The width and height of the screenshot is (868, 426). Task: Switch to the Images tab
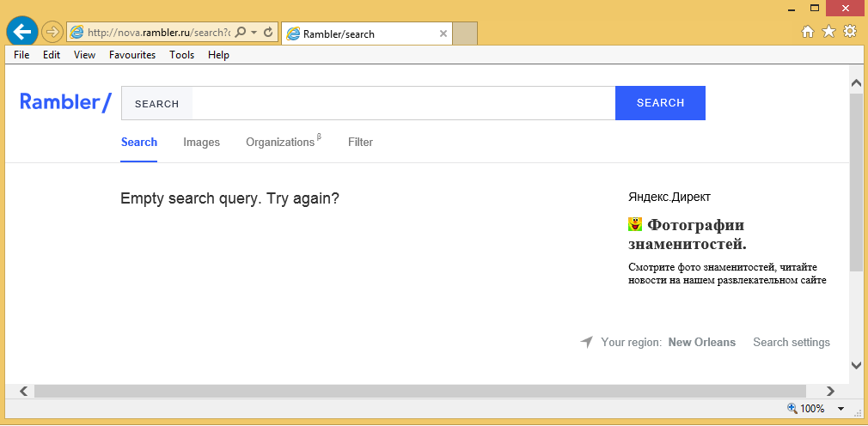[201, 143]
